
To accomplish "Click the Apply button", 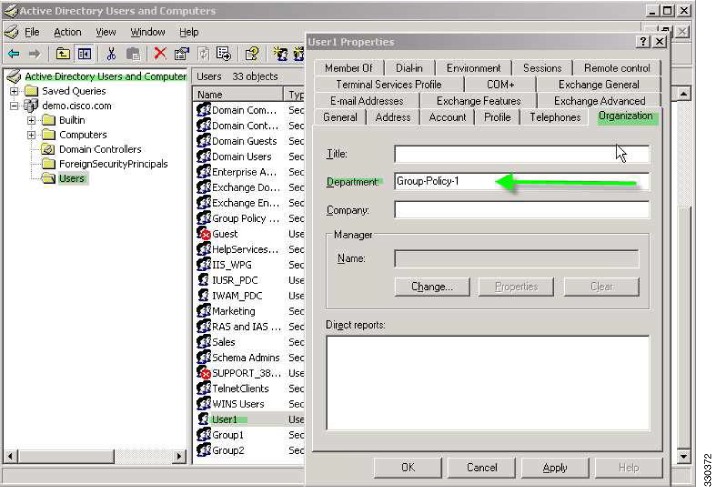I will pos(555,467).
